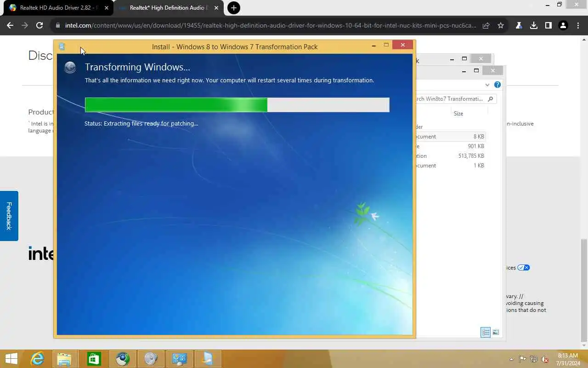Open Chrome side panel icon
Image resolution: width=588 pixels, height=368 pixels.
(548, 26)
